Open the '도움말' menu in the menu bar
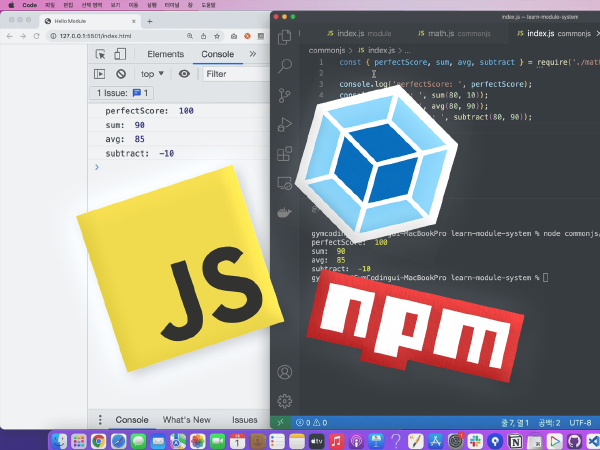Screen dimensions: 600x450 pyautogui.click(x=208, y=5)
